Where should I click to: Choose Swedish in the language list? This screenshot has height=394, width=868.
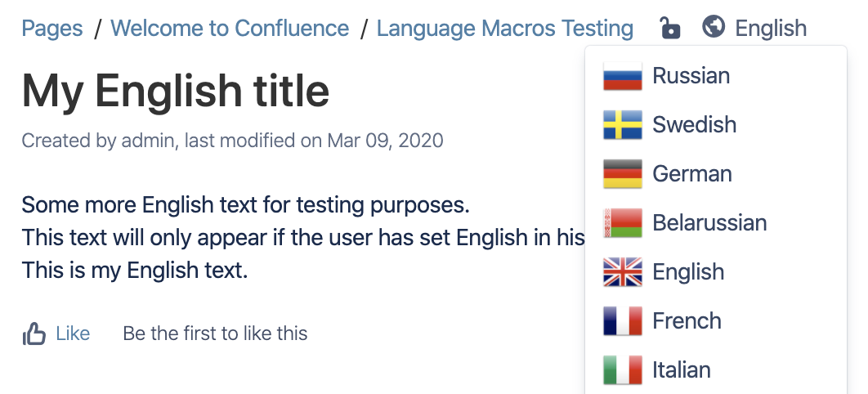716,125
